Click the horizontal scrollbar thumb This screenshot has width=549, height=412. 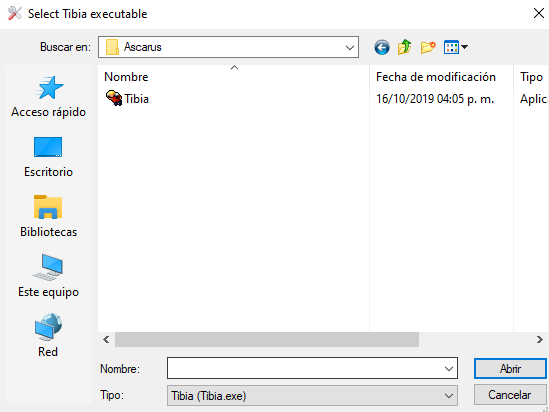(x=267, y=339)
